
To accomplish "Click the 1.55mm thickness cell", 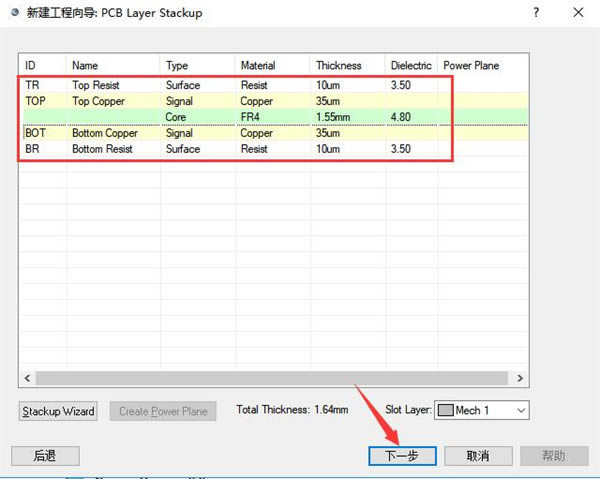I will click(334, 117).
